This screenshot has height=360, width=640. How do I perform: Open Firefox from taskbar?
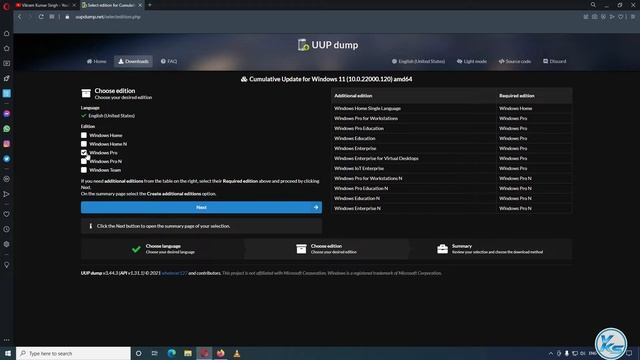click(220, 353)
